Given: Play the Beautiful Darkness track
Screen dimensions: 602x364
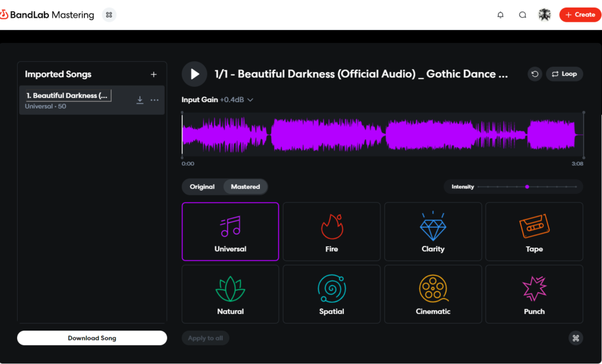Looking at the screenshot, I should point(194,74).
